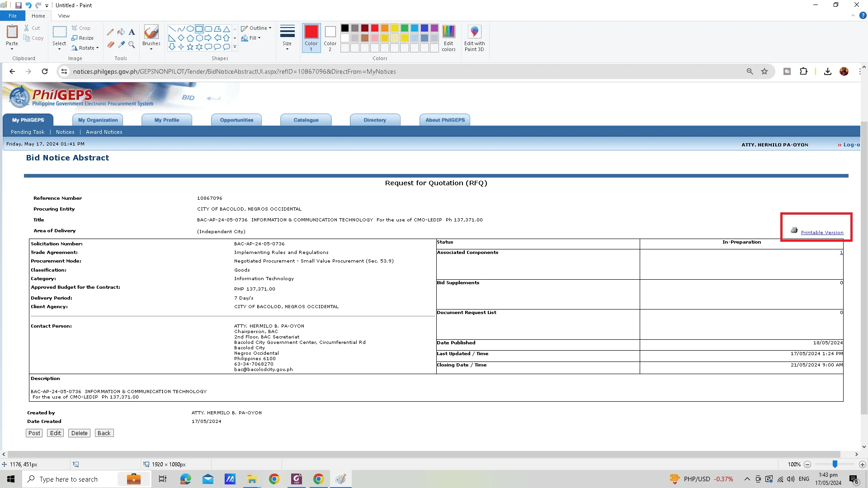Choose the Text tool
The width and height of the screenshot is (868, 488).
(132, 32)
